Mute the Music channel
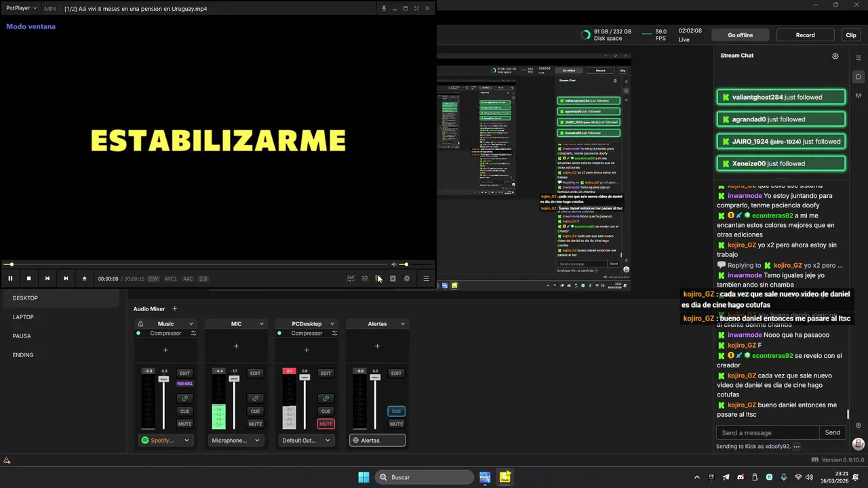Viewport: 868px width, 488px height. coord(184,424)
